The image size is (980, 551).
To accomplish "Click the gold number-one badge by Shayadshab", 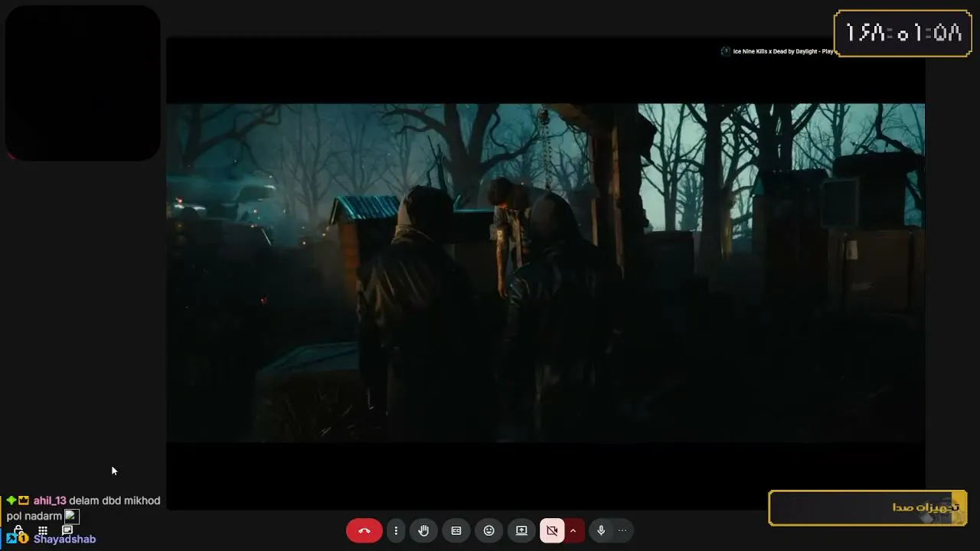I will [x=24, y=539].
